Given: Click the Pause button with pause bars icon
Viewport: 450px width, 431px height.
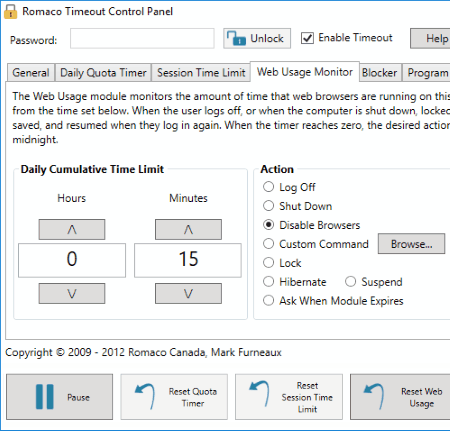Looking at the screenshot, I should (60, 397).
